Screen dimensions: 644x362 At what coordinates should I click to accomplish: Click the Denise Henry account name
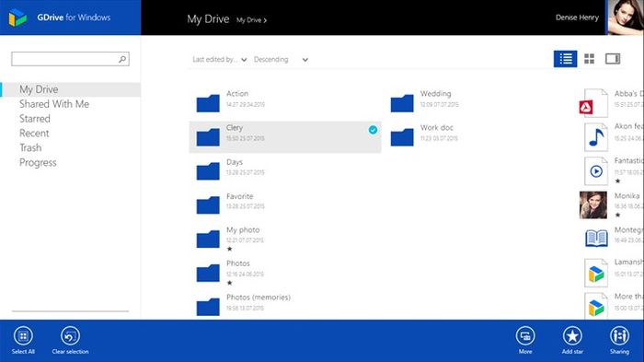577,18
